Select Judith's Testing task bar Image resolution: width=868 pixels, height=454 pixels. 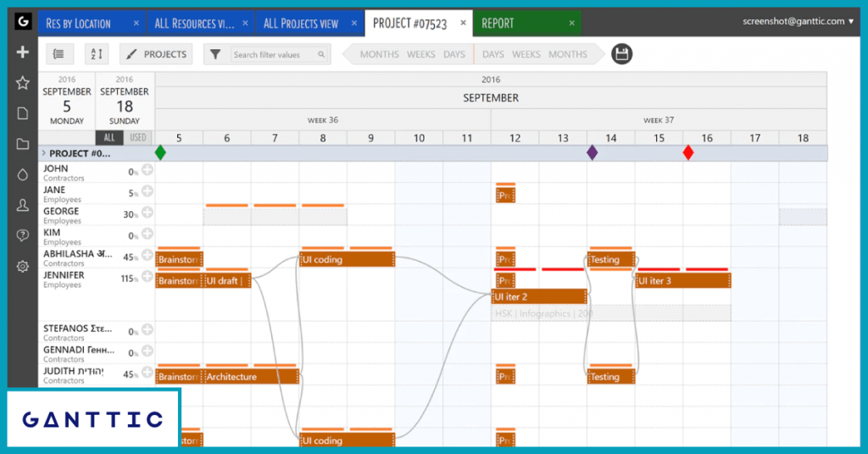611,377
